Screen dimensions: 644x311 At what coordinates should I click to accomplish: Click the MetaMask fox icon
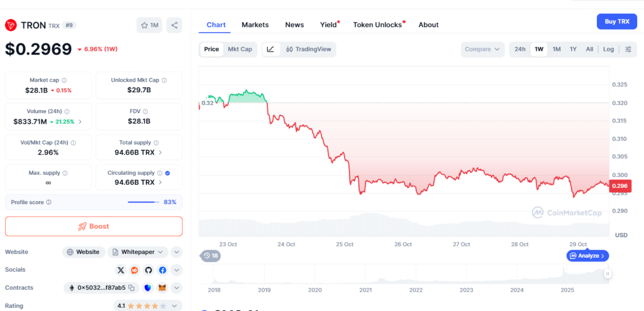click(162, 288)
